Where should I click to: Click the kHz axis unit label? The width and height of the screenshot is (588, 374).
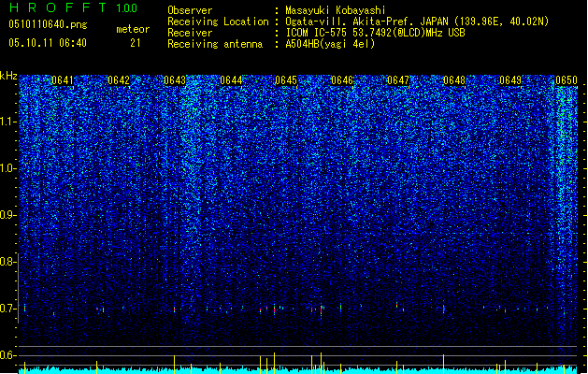[8, 76]
